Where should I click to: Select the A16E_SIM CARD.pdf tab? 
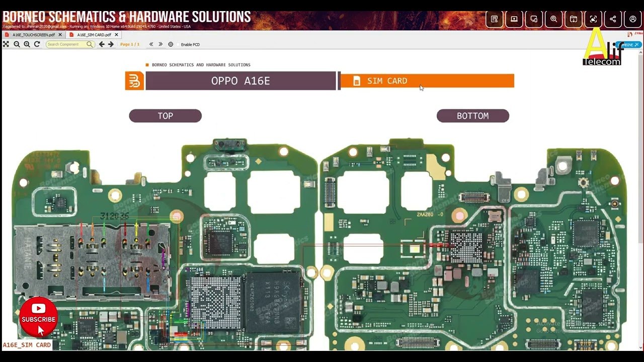(94, 35)
